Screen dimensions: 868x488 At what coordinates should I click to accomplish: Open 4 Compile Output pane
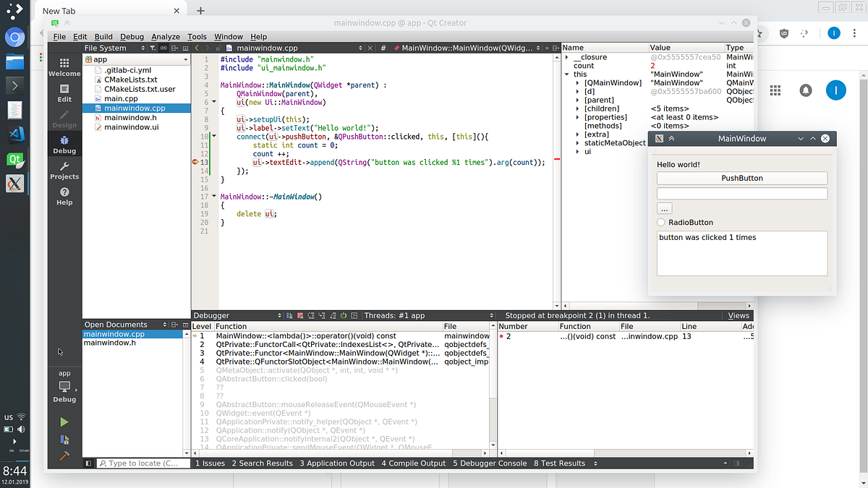pyautogui.click(x=413, y=463)
